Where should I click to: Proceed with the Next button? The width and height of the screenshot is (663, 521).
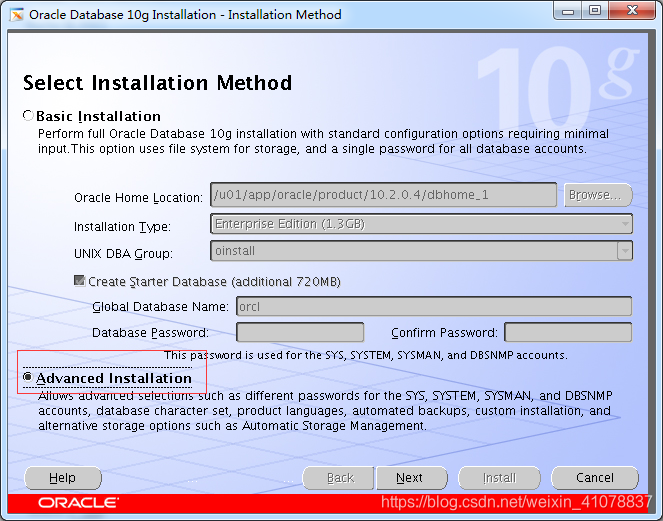click(x=411, y=478)
